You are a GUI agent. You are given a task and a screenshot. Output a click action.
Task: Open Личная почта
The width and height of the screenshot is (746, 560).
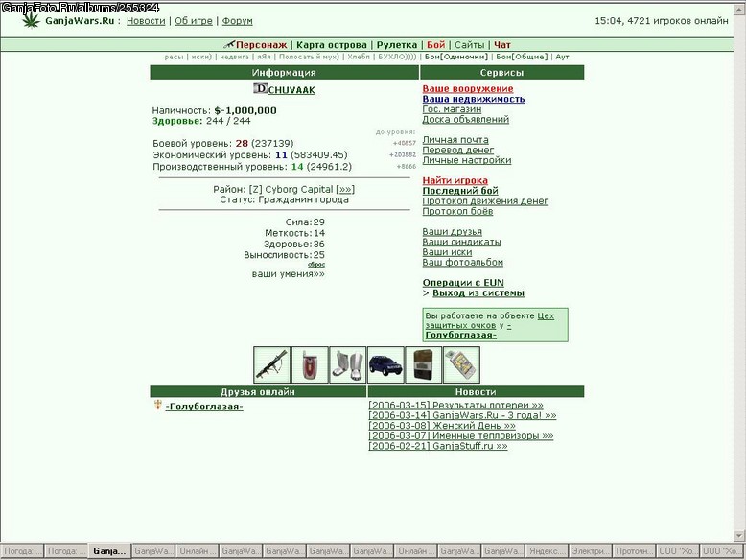pyautogui.click(x=455, y=139)
